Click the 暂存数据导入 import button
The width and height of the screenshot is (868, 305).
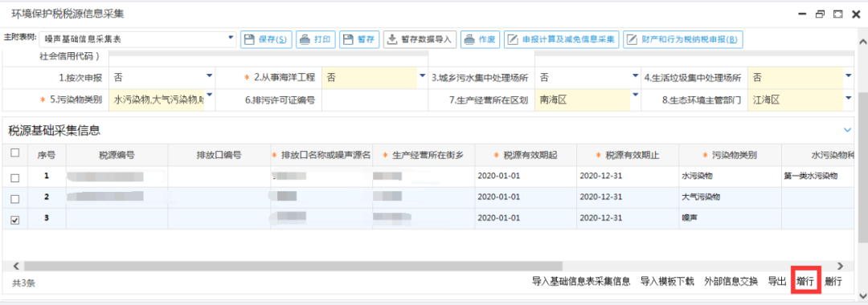[420, 39]
